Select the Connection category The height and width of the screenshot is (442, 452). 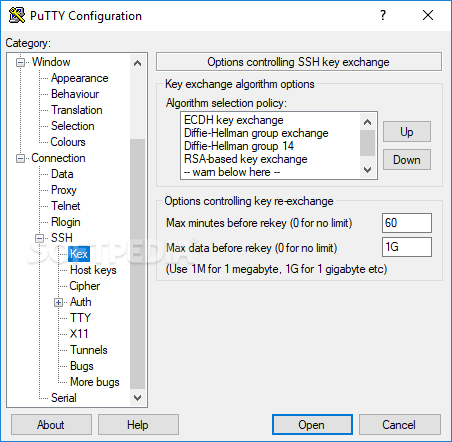point(58,158)
